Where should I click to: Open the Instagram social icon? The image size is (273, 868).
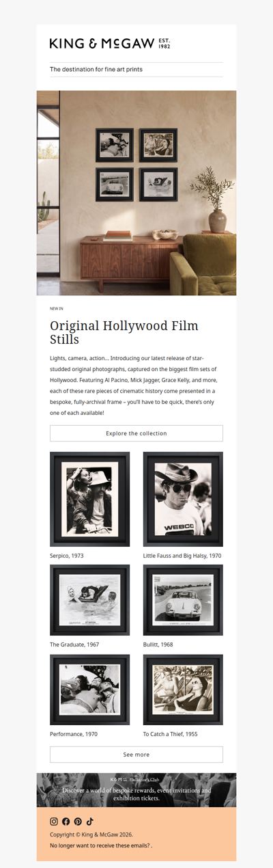[54, 822]
